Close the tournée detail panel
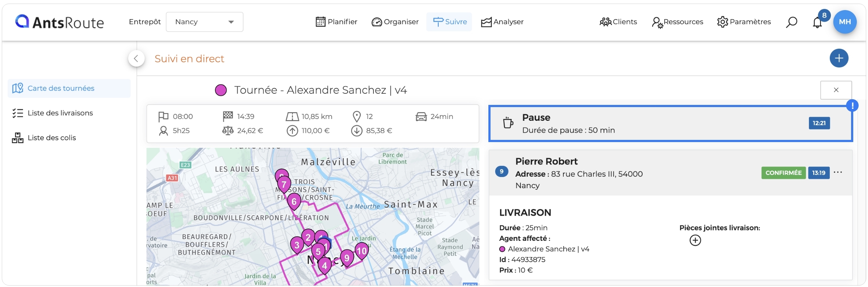Viewport: 868px width, 287px height. coord(836,90)
